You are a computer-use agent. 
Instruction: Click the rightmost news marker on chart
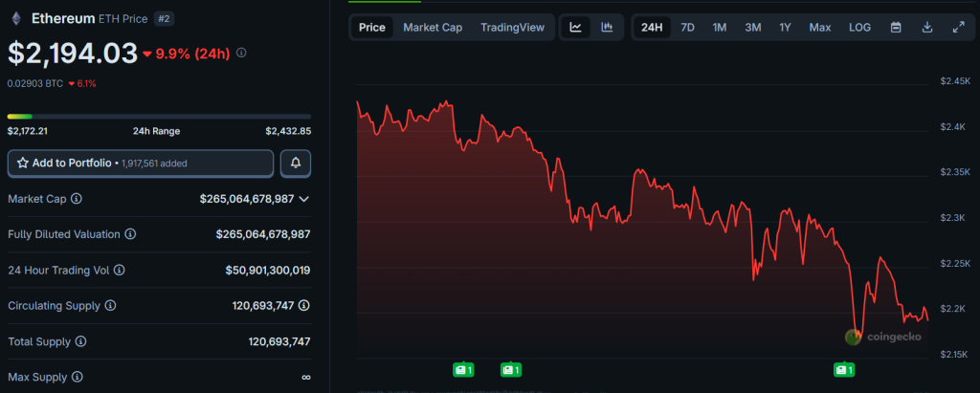[843, 369]
